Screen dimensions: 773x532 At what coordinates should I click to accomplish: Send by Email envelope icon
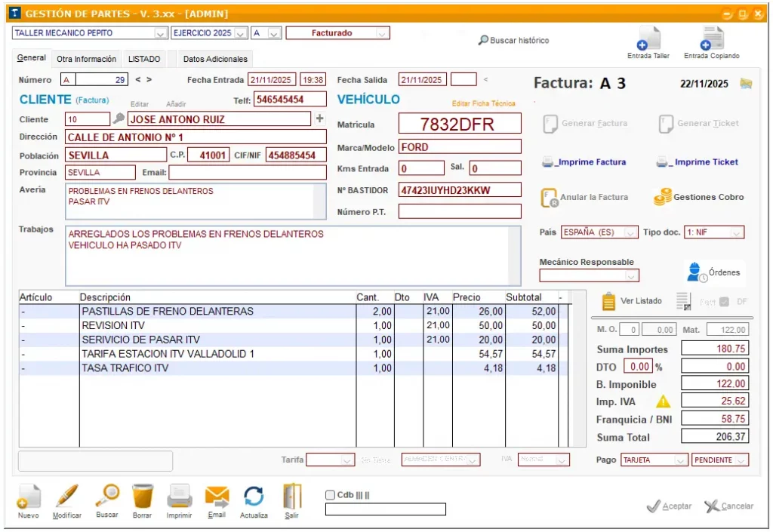coord(217,497)
